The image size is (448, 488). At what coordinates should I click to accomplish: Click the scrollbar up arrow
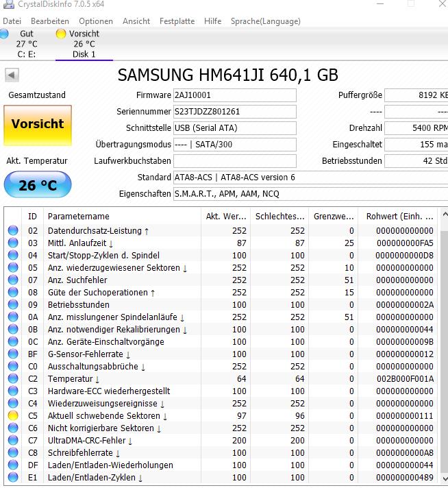pyautogui.click(x=445, y=214)
